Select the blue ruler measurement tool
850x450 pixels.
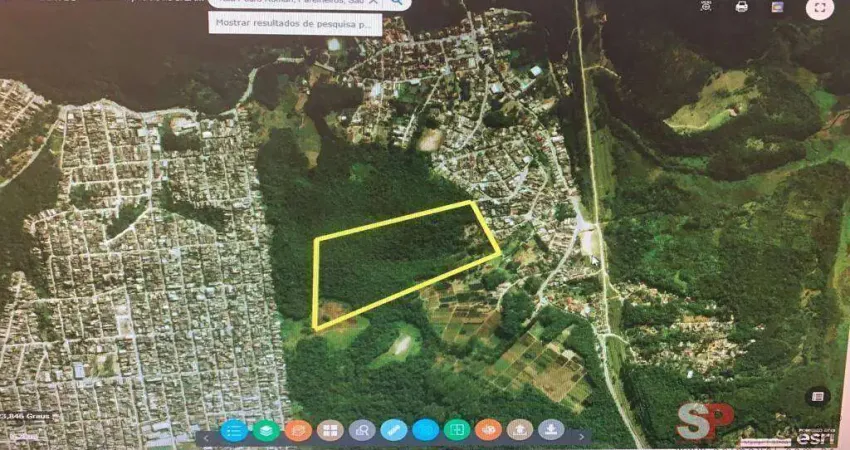[394, 430]
